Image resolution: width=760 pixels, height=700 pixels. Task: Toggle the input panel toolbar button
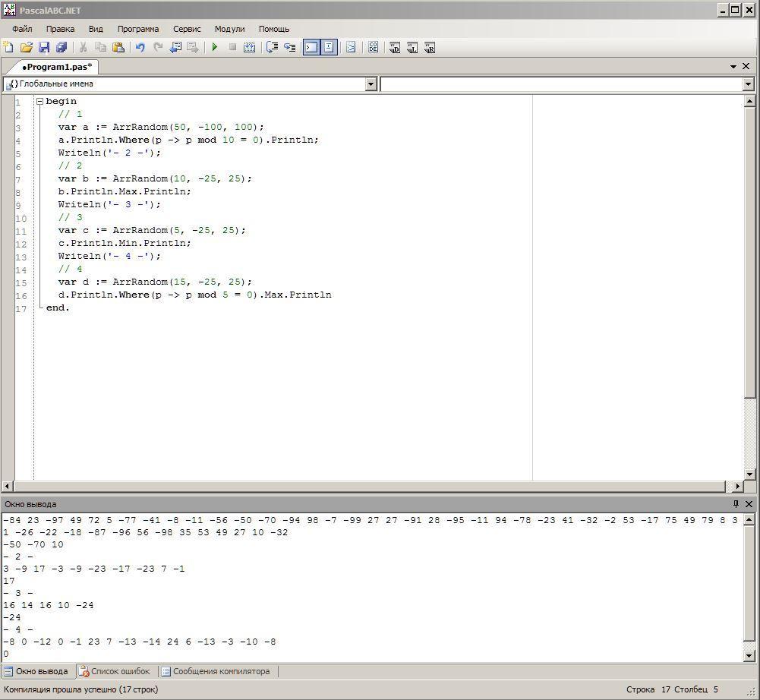pos(329,47)
